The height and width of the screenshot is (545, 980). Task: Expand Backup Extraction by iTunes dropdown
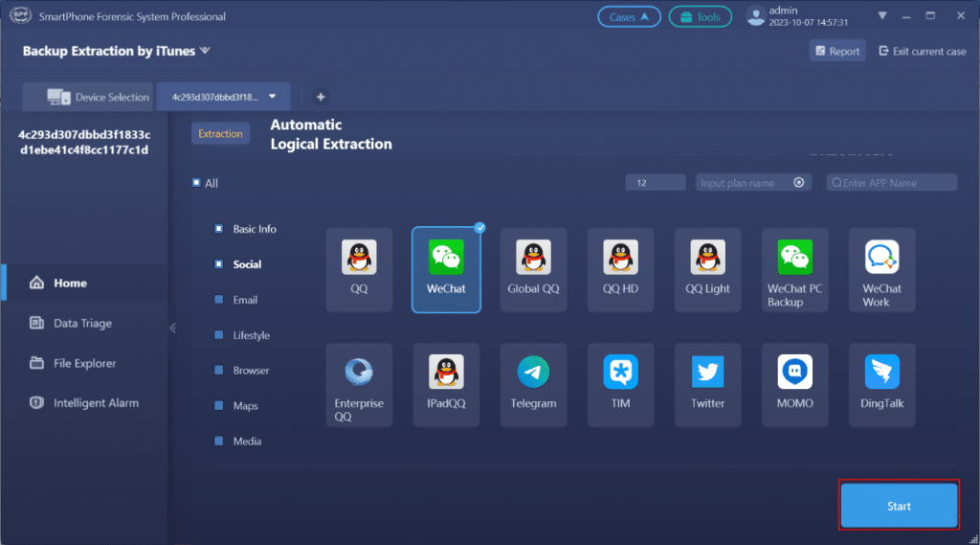click(205, 51)
